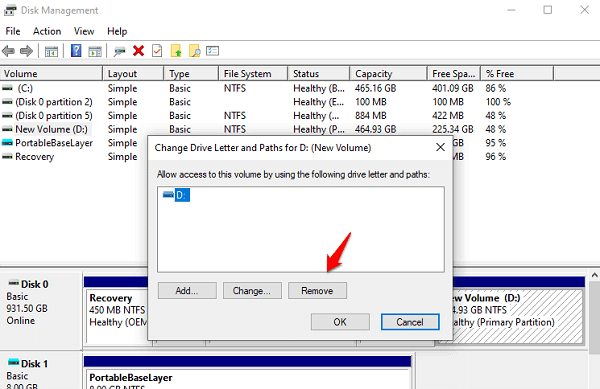Click Show/Hide Console Tree toolbar icon

[51, 51]
